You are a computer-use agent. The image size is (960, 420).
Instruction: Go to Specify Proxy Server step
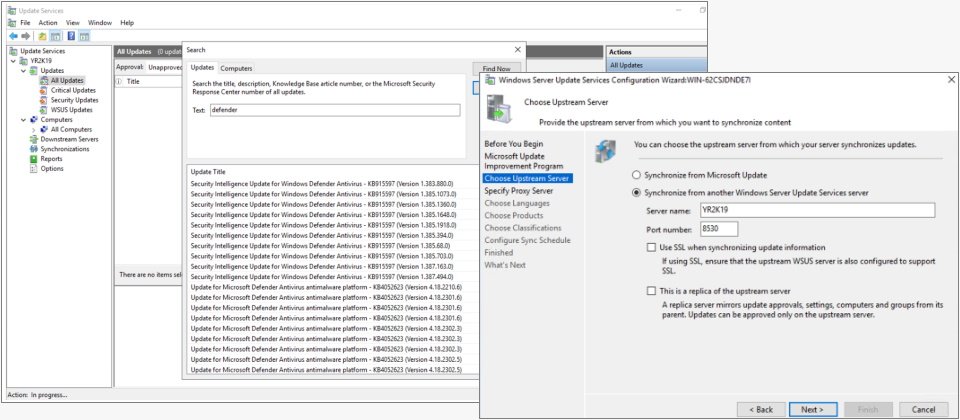point(519,191)
